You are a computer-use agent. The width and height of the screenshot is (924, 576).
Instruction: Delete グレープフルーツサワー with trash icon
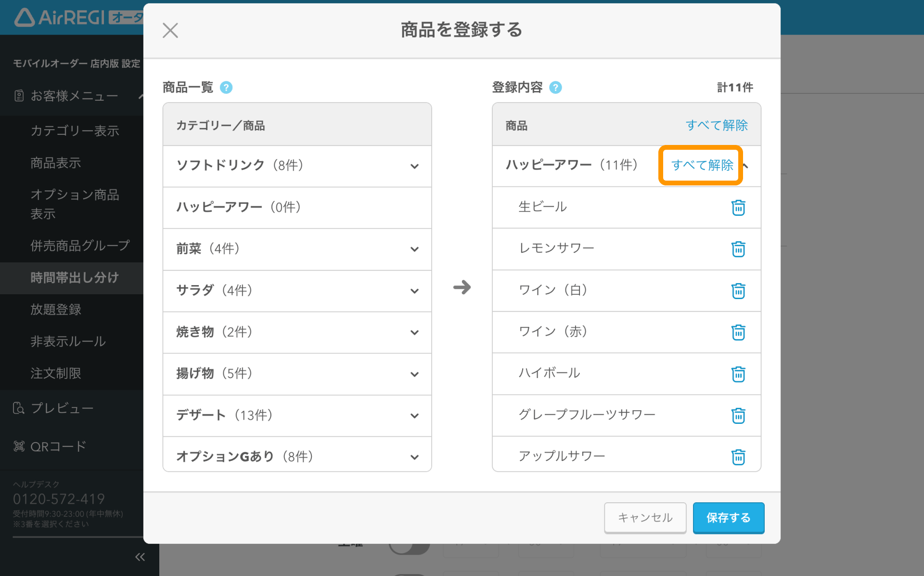coord(738,416)
